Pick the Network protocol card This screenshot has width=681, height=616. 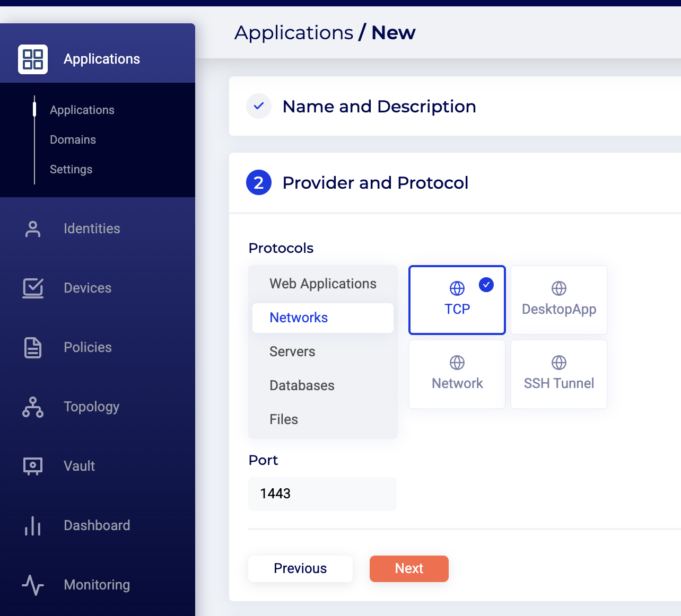(x=457, y=374)
